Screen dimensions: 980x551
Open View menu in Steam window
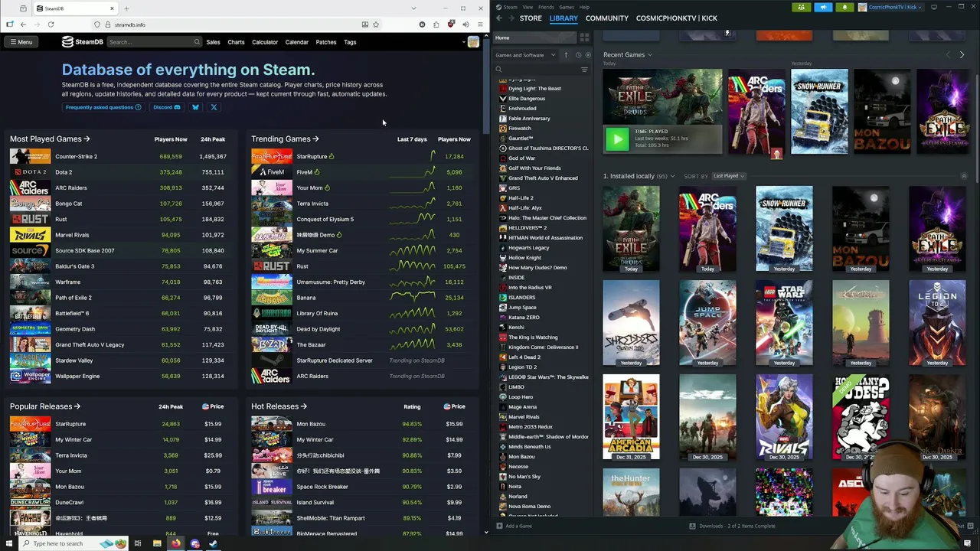pyautogui.click(x=528, y=7)
